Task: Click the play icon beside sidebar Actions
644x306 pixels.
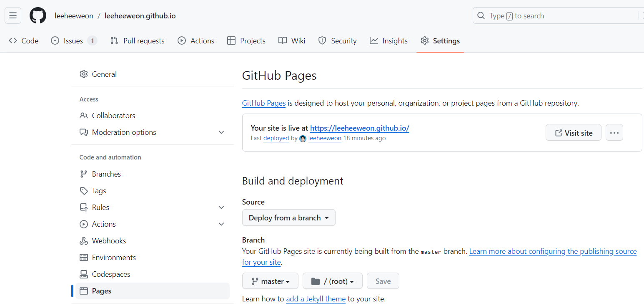Action: click(84, 224)
